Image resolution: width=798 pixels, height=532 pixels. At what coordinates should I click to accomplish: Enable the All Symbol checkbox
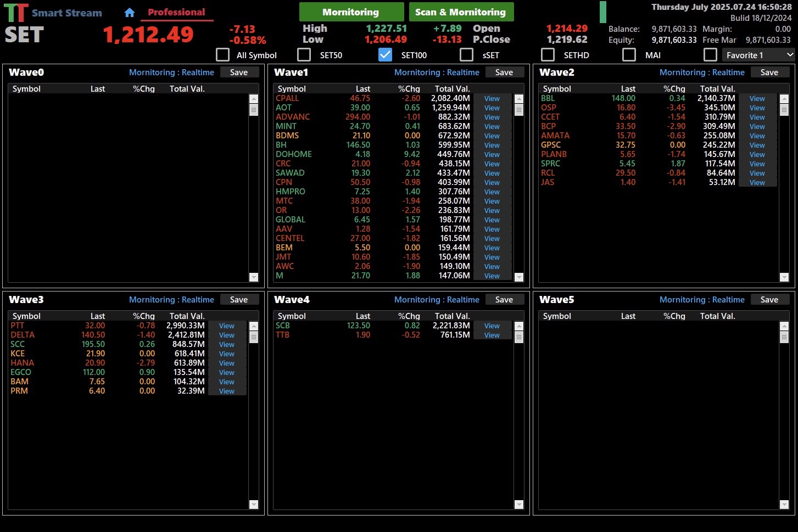coord(222,54)
